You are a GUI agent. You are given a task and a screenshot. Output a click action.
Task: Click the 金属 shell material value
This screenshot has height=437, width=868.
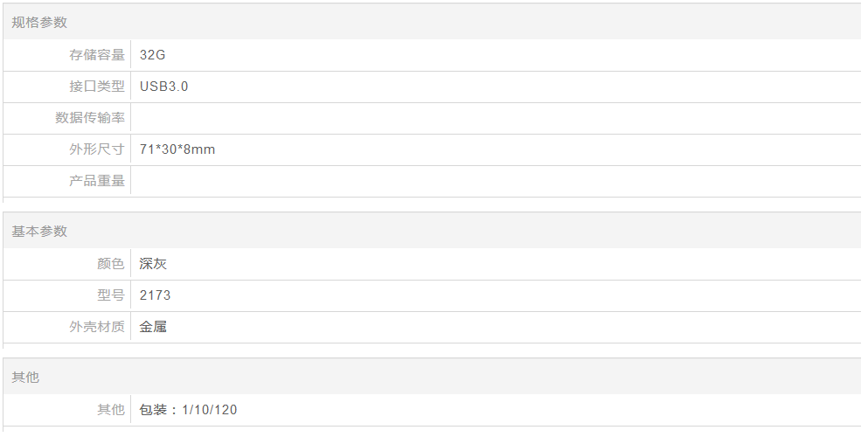[153, 327]
